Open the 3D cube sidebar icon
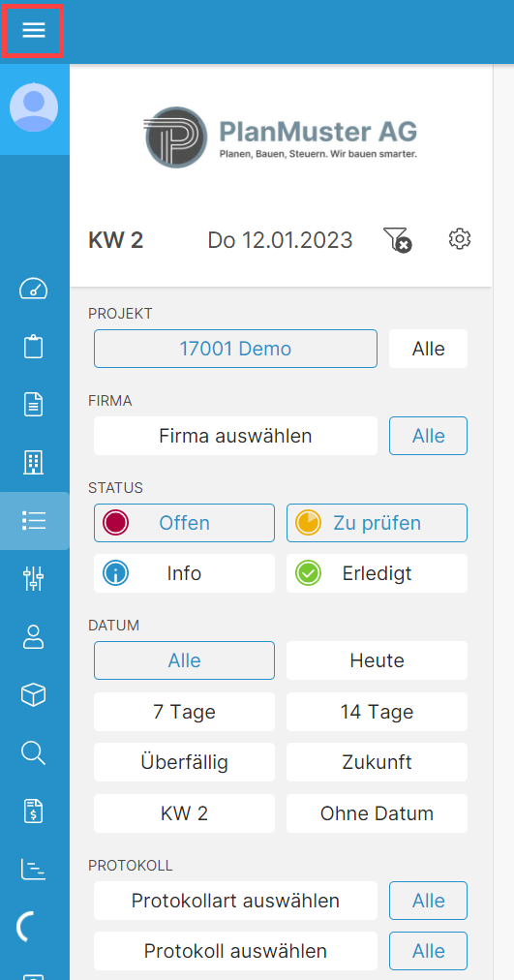The image size is (514, 980). (34, 694)
